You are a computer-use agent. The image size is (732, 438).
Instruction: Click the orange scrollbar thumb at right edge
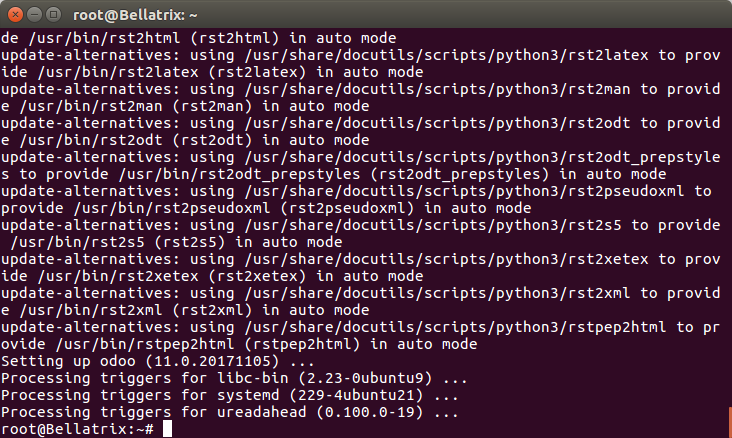pyautogui.click(x=730, y=422)
